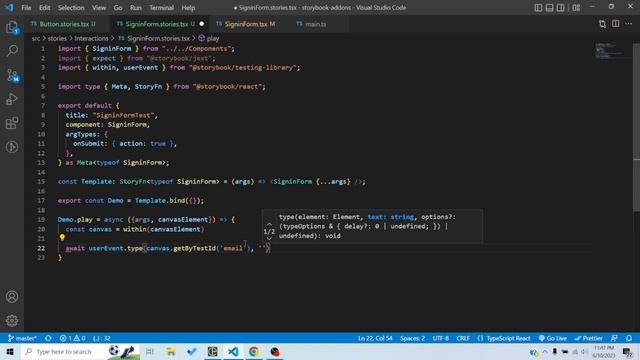Viewport: 640px width, 360px height.
Task: Click the Prettier status item
Action: (589, 338)
